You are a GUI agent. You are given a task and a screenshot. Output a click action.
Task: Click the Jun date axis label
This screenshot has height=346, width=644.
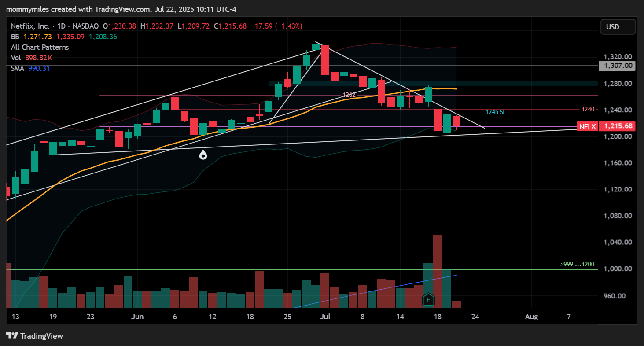tap(138, 317)
